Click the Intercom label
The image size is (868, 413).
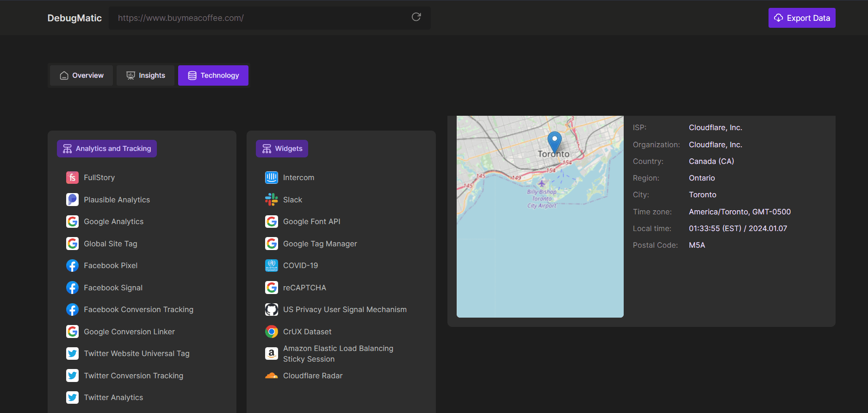[x=298, y=177]
